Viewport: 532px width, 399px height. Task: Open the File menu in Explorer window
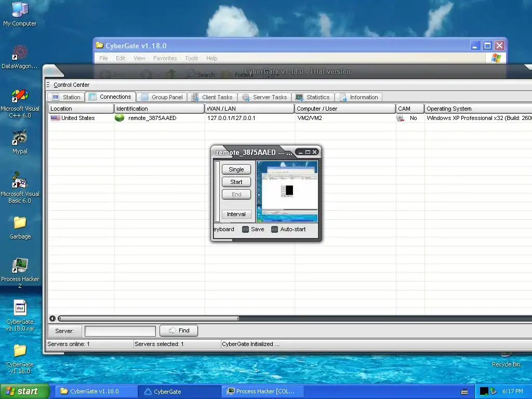[103, 58]
